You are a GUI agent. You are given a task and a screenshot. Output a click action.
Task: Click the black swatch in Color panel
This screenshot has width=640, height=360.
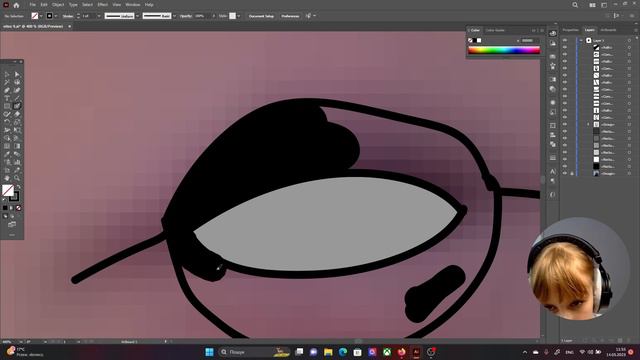click(x=475, y=40)
